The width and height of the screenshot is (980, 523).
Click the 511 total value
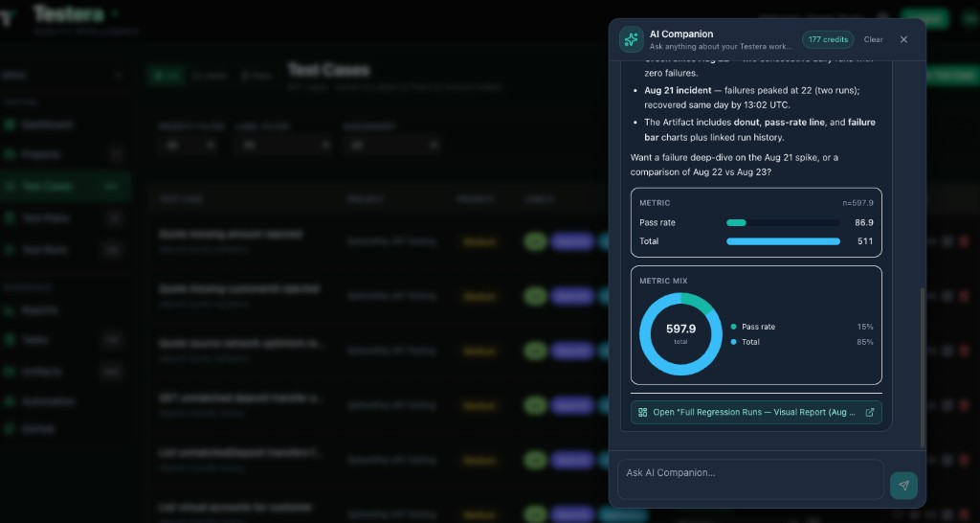pyautogui.click(x=865, y=241)
